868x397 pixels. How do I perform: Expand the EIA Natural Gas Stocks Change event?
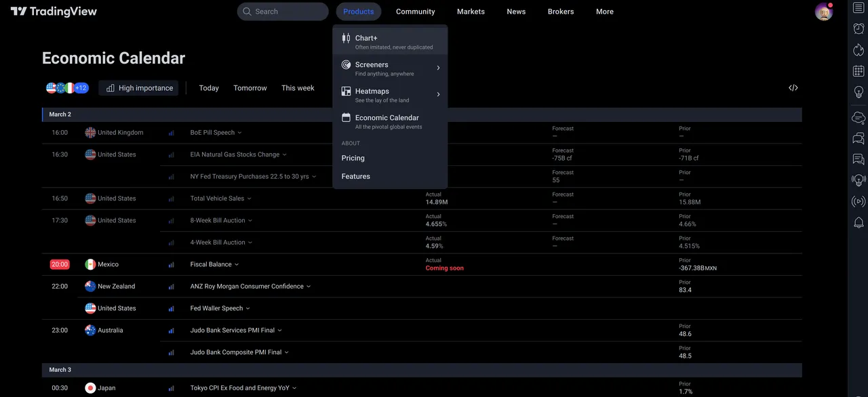pos(284,154)
